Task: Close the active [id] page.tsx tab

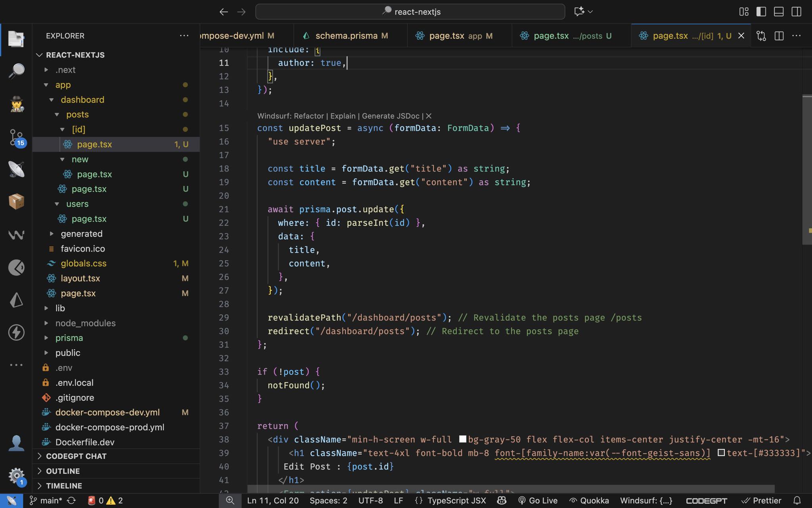Action: click(x=741, y=36)
